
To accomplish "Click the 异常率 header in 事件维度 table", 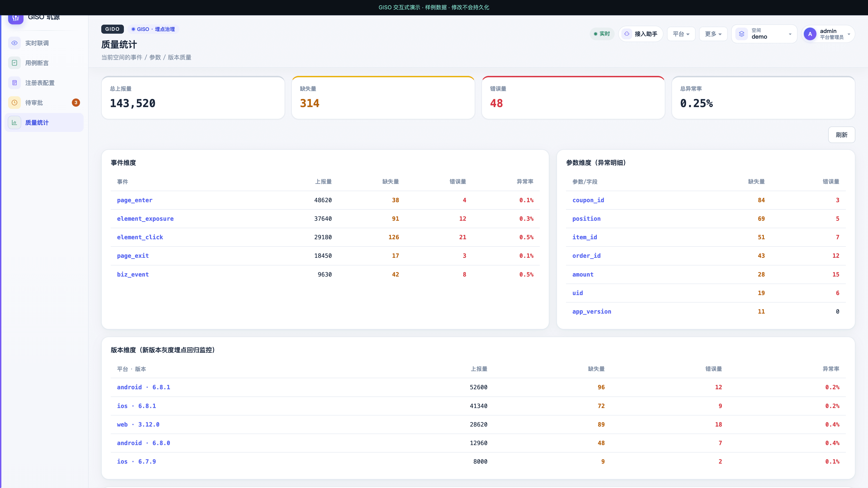I will [x=525, y=181].
